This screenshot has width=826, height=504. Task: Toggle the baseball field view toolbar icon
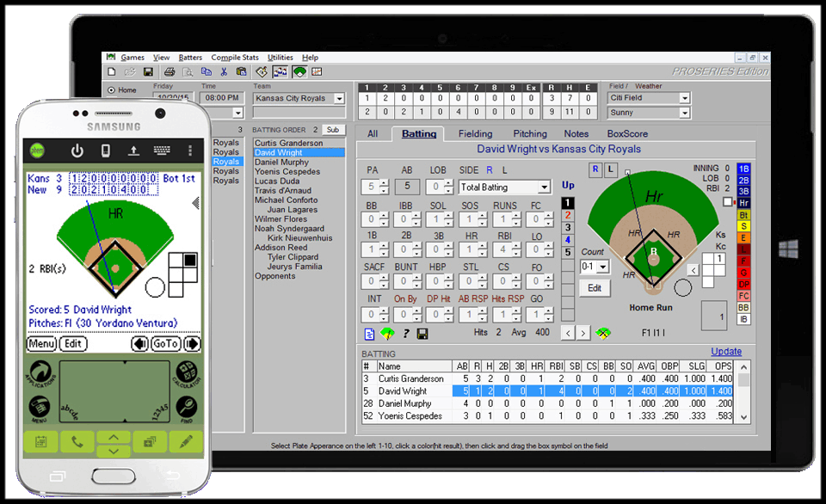pos(299,71)
